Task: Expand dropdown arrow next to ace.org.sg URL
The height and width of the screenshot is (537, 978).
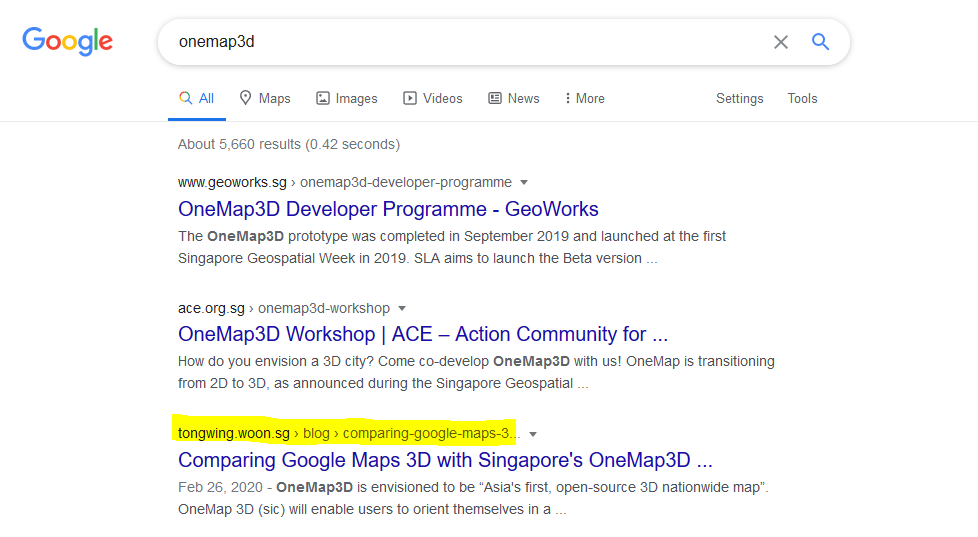Action: (402, 309)
